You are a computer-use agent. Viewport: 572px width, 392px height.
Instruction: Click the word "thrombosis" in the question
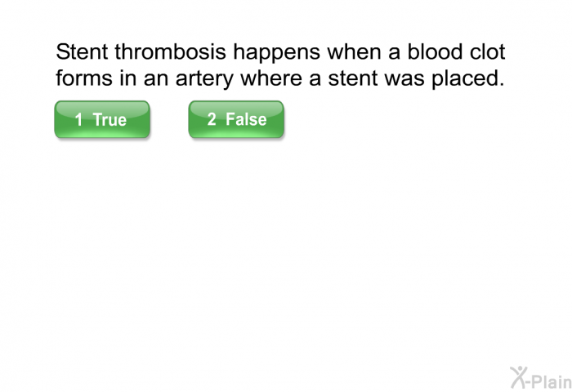point(170,51)
